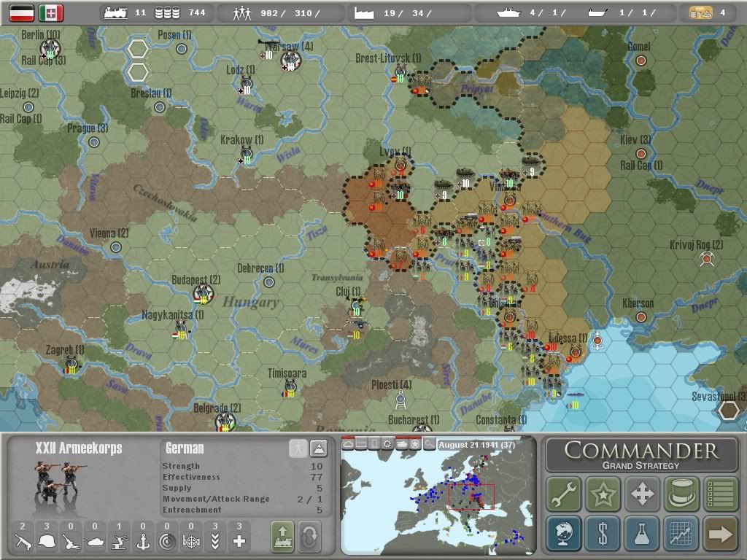The height and width of the screenshot is (560, 747).
Task: Click the crosshair target stat icon
Action: click(191, 542)
